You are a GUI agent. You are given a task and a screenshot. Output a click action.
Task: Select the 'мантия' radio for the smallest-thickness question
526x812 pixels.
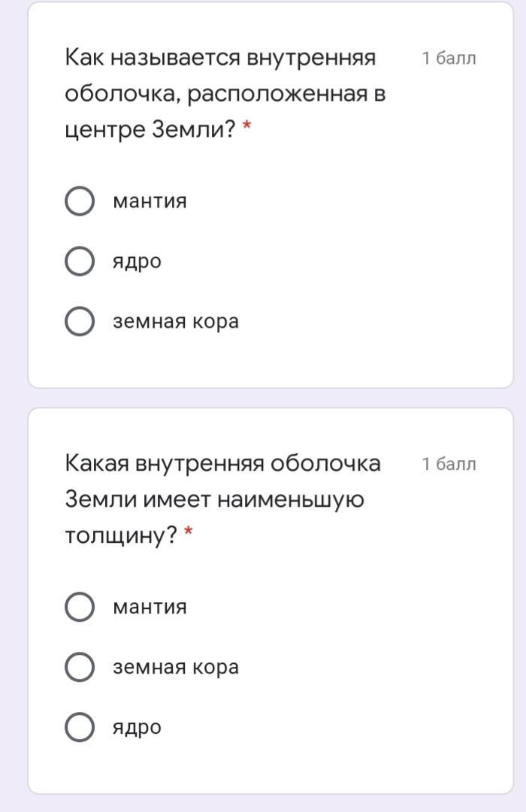(x=80, y=607)
